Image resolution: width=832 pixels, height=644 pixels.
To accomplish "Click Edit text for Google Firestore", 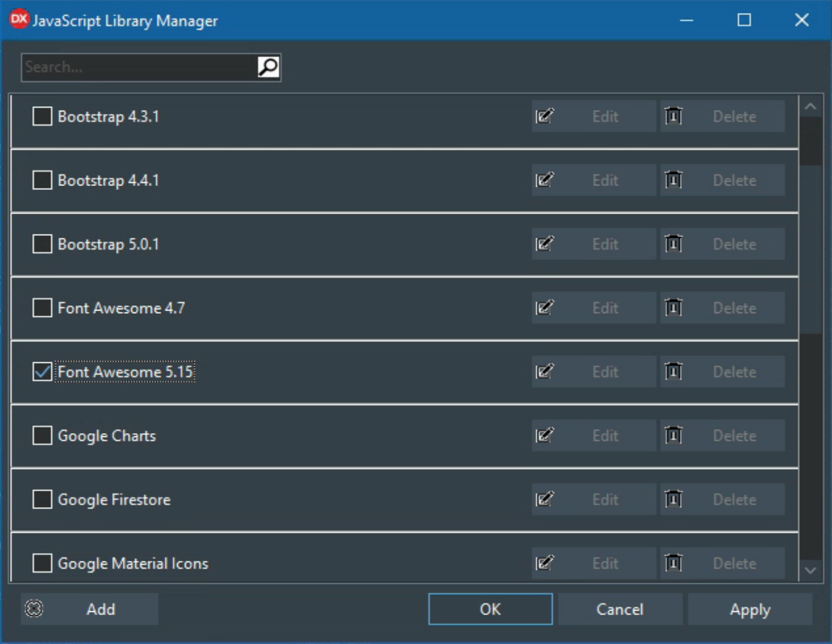I will click(605, 500).
